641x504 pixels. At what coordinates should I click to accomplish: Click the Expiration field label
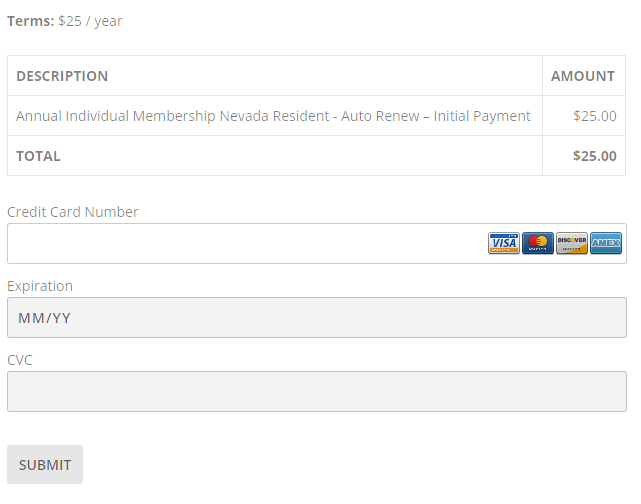point(40,286)
